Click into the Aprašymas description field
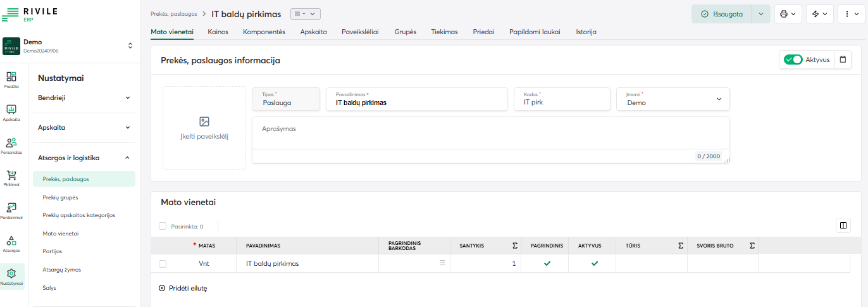 click(490, 134)
